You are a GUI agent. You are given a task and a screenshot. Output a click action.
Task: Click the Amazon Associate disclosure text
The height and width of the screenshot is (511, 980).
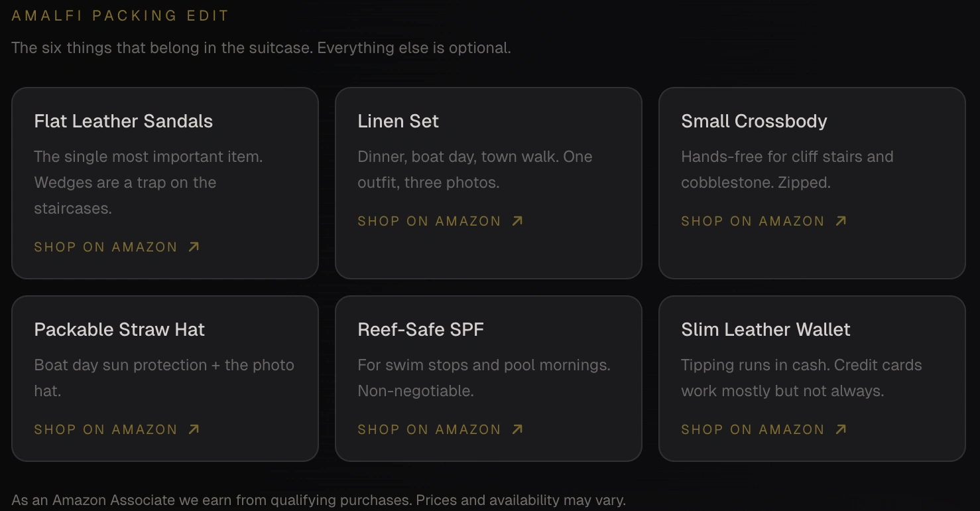318,500
